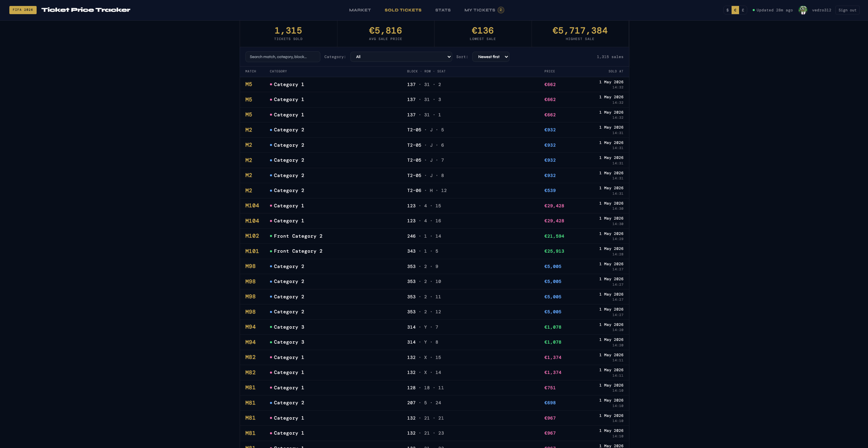Focus the search match input field

(x=283, y=57)
